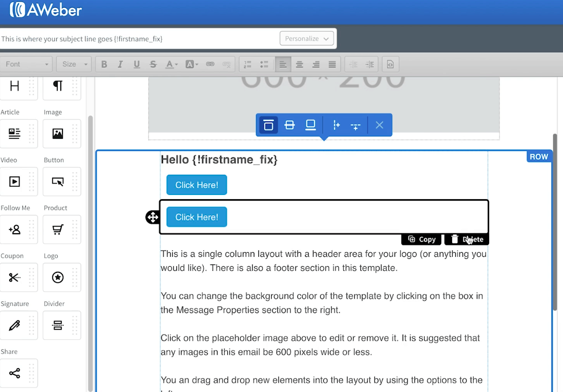The height and width of the screenshot is (392, 563).
Task: Copy the selected button block
Action: (x=422, y=239)
